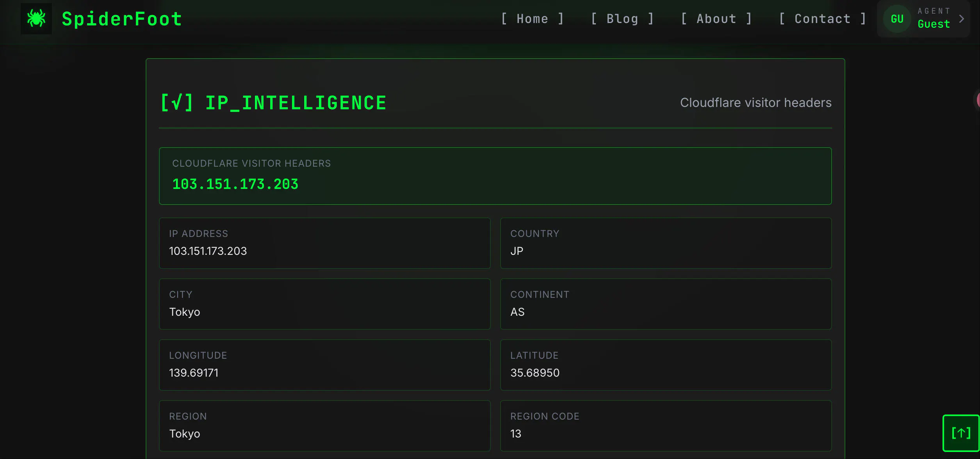Viewport: 980px width, 459px height.
Task: Click the CITY field label
Action: pyautogui.click(x=180, y=295)
